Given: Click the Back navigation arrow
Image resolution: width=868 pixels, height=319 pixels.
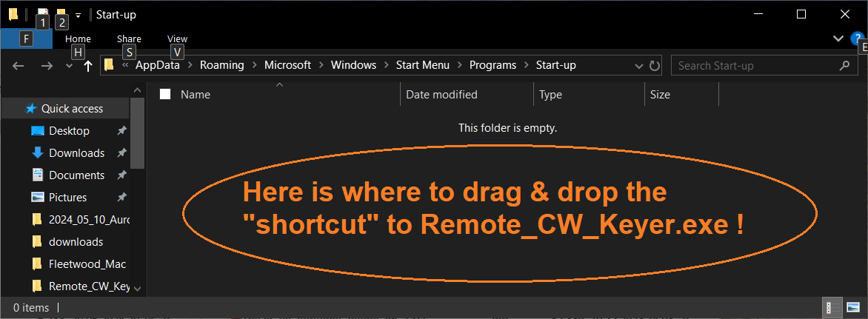Looking at the screenshot, I should 19,66.
